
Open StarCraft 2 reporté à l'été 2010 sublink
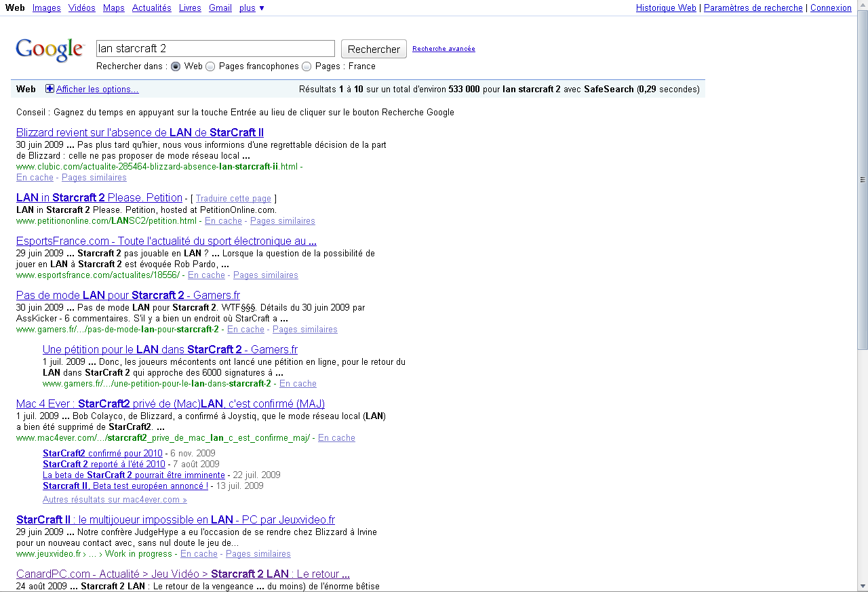click(104, 465)
